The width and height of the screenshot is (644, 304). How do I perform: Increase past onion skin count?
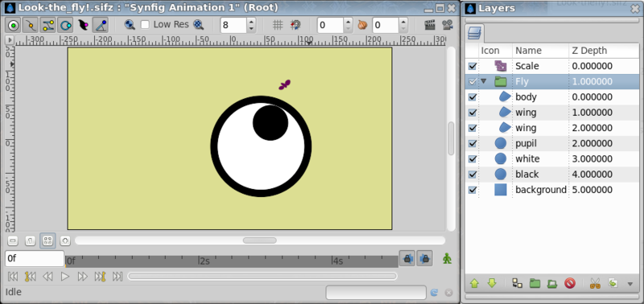(348, 22)
